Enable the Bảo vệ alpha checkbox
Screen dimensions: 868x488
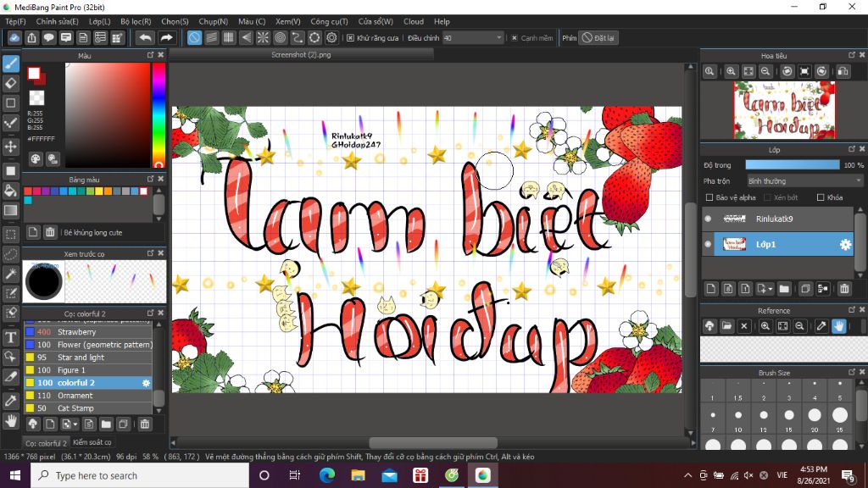[x=709, y=197]
